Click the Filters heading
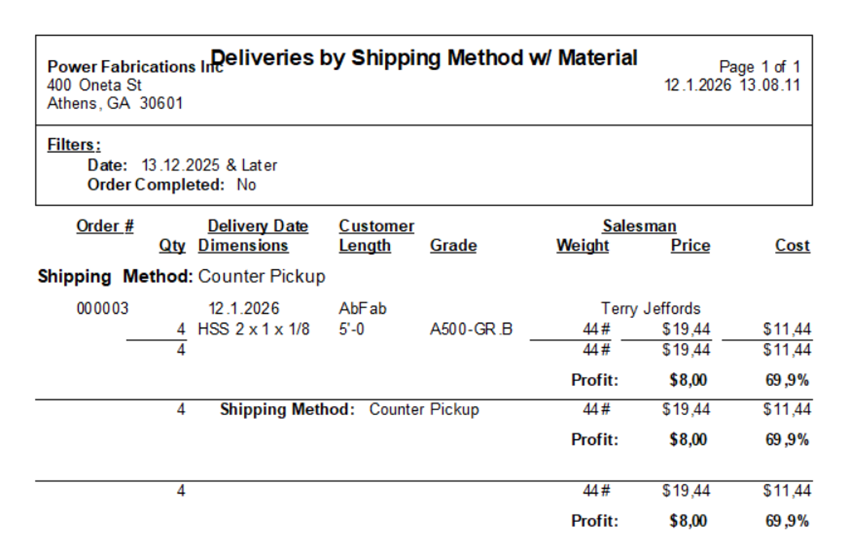 pyautogui.click(x=74, y=145)
